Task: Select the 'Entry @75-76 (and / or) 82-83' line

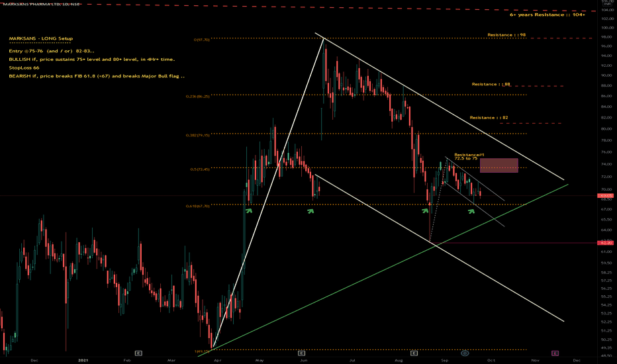Action: 52,51
